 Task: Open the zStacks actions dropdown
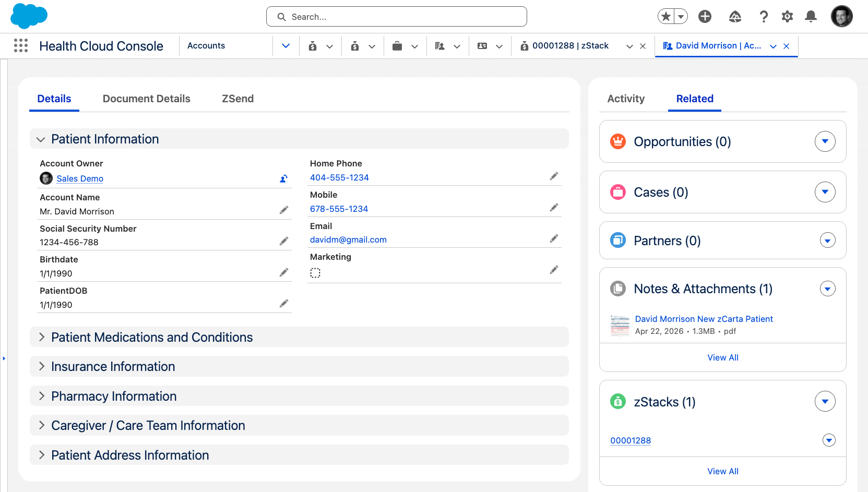click(825, 401)
